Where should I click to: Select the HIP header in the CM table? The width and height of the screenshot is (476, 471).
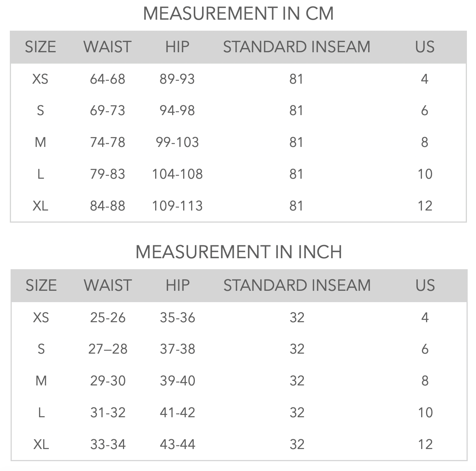[177, 47]
